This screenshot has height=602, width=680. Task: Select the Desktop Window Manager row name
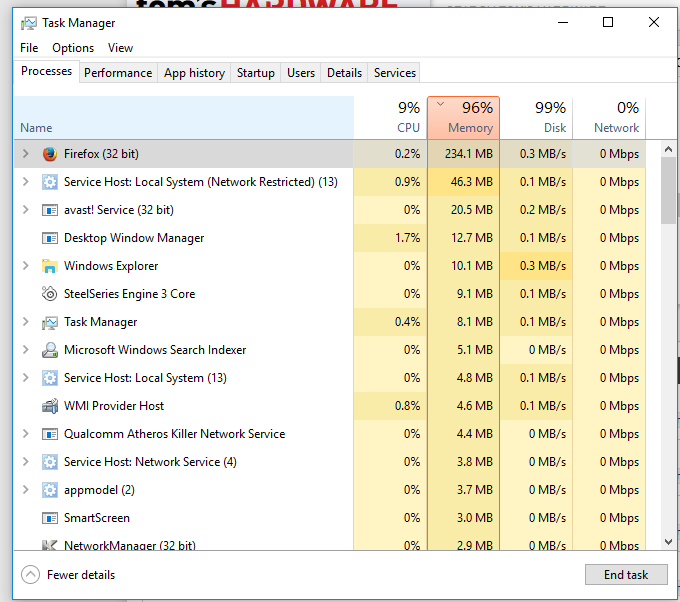click(x=134, y=238)
